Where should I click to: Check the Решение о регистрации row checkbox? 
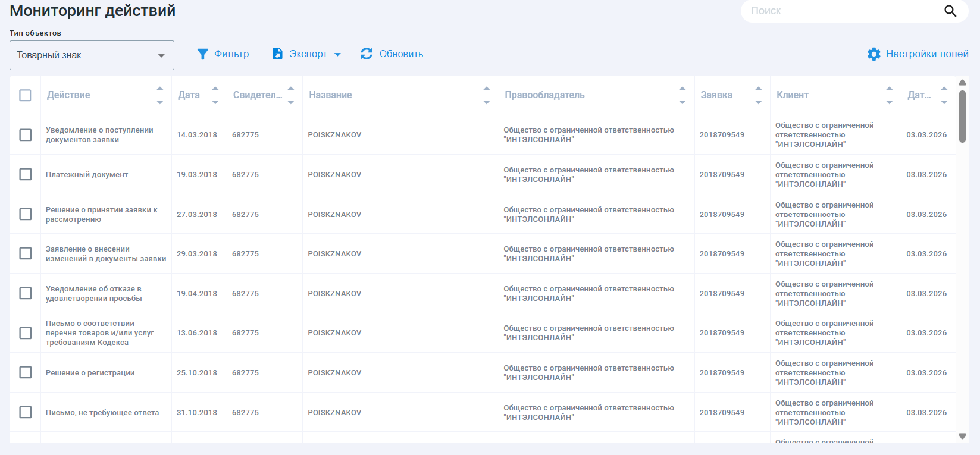[x=25, y=372]
